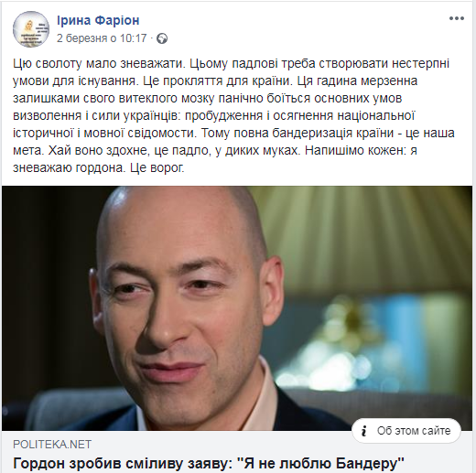This screenshot has height=473, width=476.
Task: Open the shared article preview photo
Action: click(237, 308)
